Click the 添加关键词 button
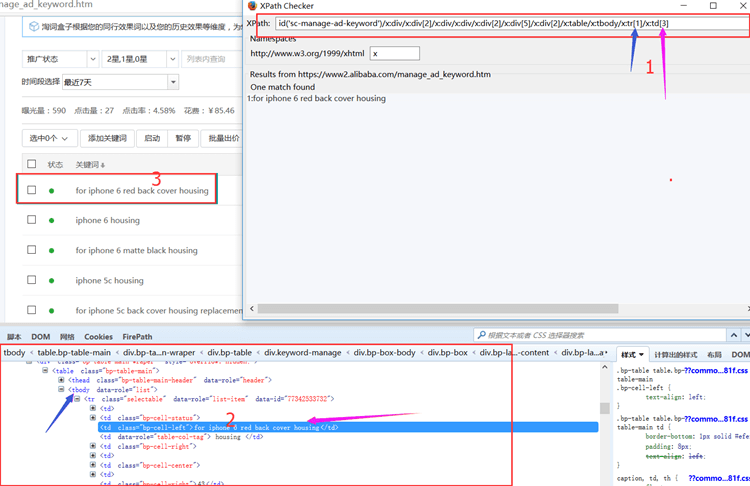 107,138
